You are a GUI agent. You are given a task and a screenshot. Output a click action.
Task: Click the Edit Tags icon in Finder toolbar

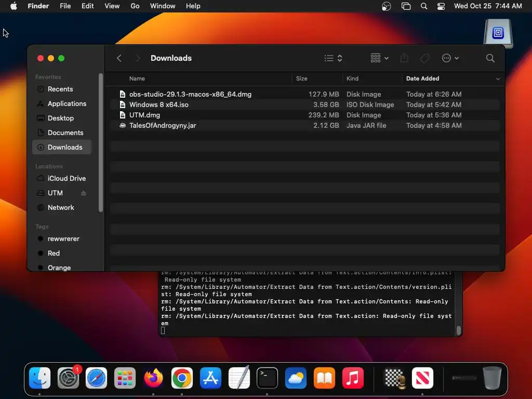pos(425,58)
